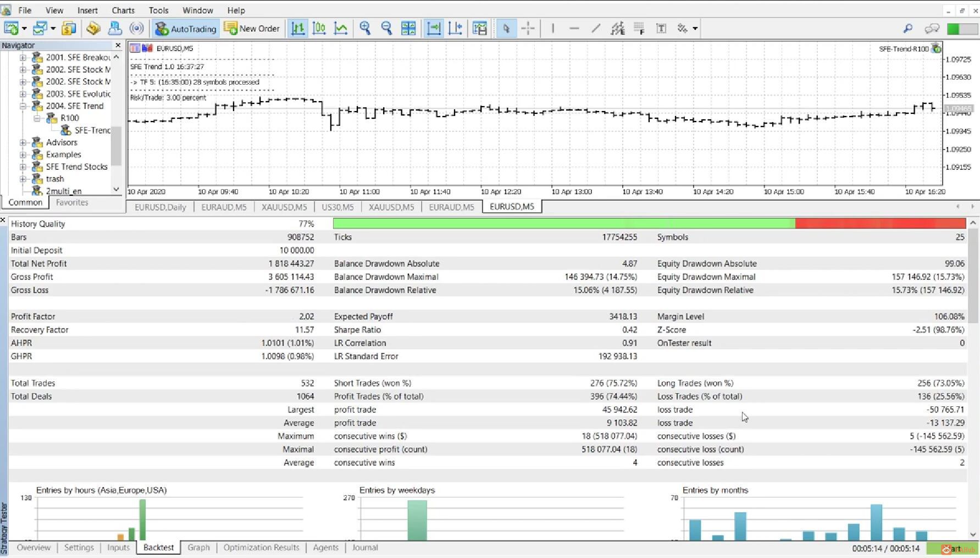Select the horizontal line tool
The width and height of the screenshot is (980, 558).
tap(574, 29)
